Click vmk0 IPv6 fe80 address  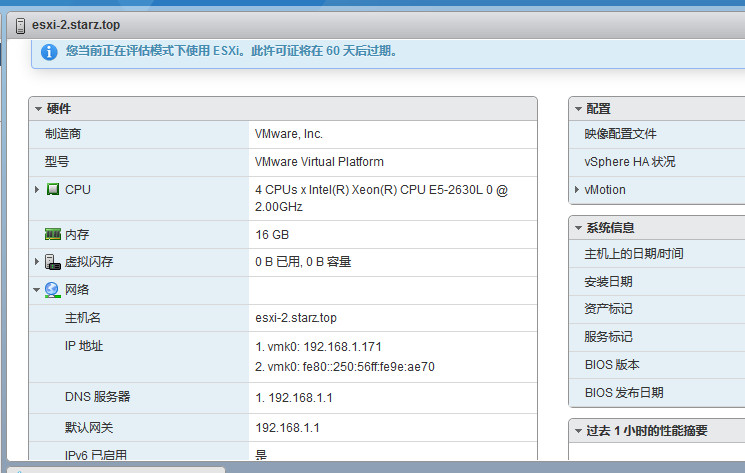click(345, 367)
